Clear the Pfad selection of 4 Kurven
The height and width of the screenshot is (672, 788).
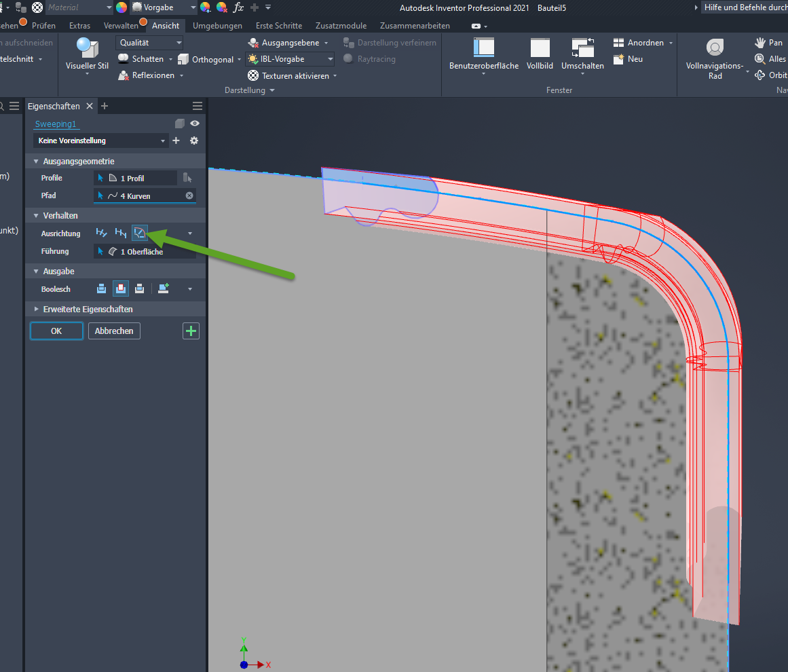pyautogui.click(x=189, y=195)
